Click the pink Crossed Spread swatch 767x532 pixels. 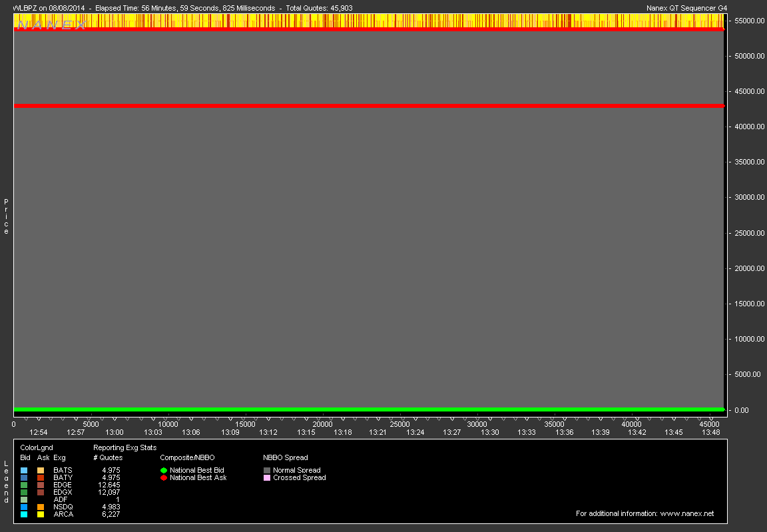click(267, 477)
